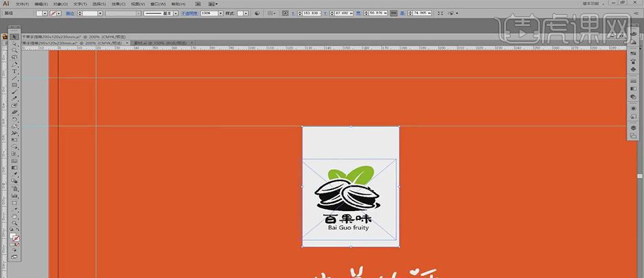Open the 效果(C) menu
The image size is (644, 278).
(x=118, y=4)
